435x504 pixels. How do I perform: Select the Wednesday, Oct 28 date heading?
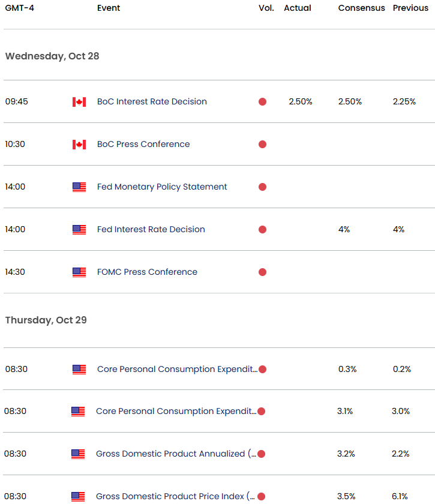pos(52,56)
